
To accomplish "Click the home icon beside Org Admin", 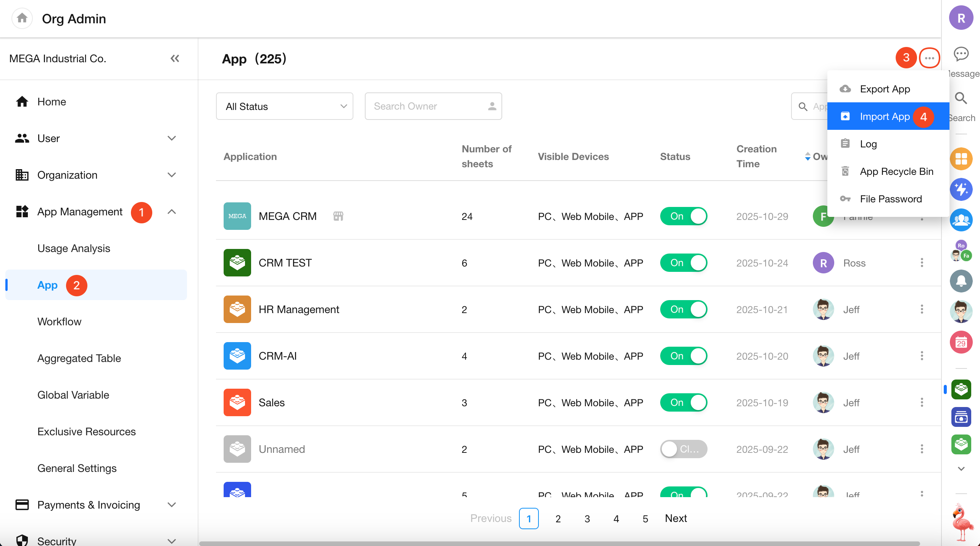I will (x=22, y=18).
